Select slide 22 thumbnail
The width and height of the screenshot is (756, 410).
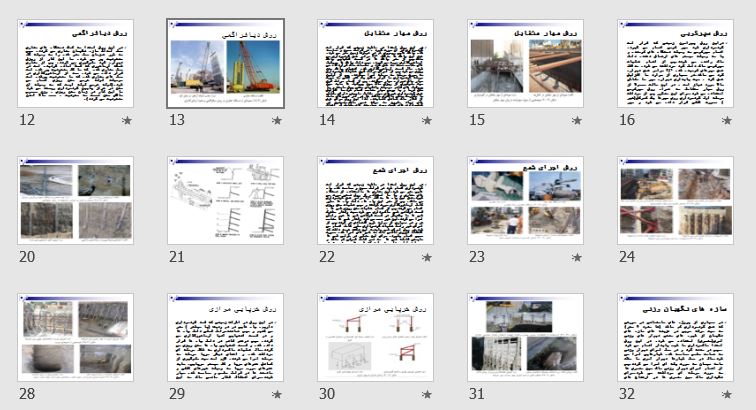click(x=376, y=200)
